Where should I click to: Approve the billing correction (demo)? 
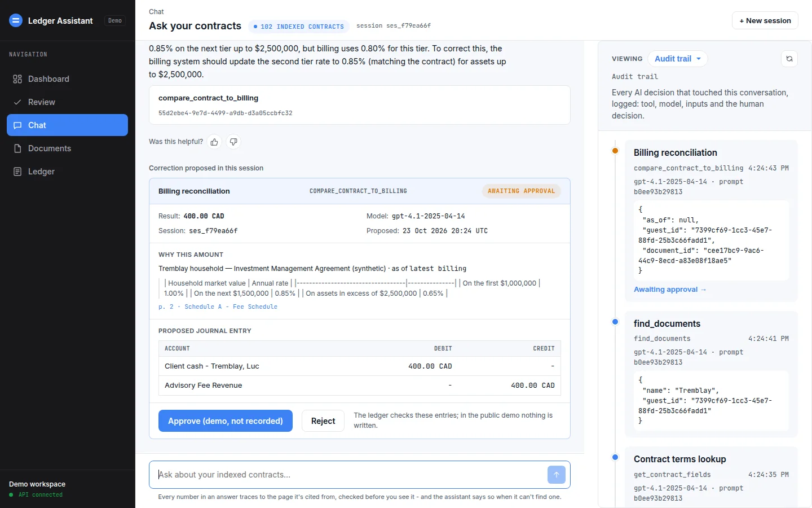click(x=226, y=421)
